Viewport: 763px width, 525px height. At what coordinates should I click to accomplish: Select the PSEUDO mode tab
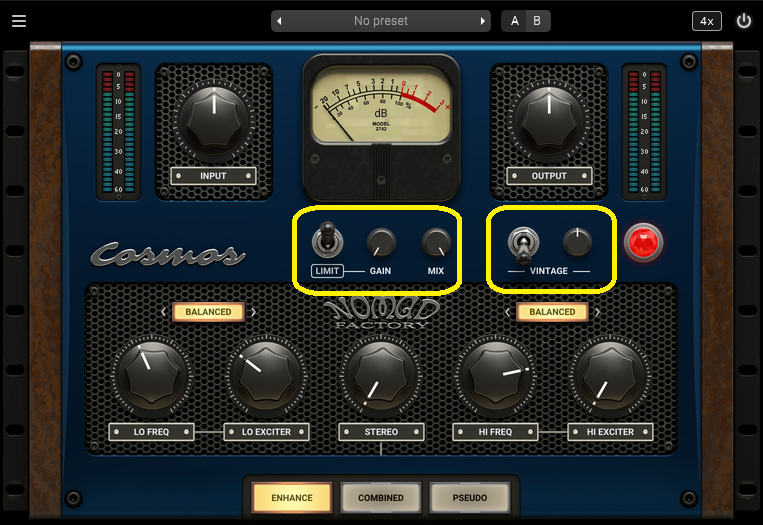pos(470,498)
